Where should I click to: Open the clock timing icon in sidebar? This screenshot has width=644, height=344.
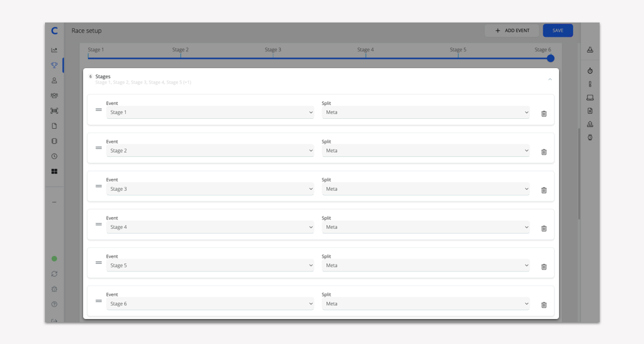click(54, 156)
